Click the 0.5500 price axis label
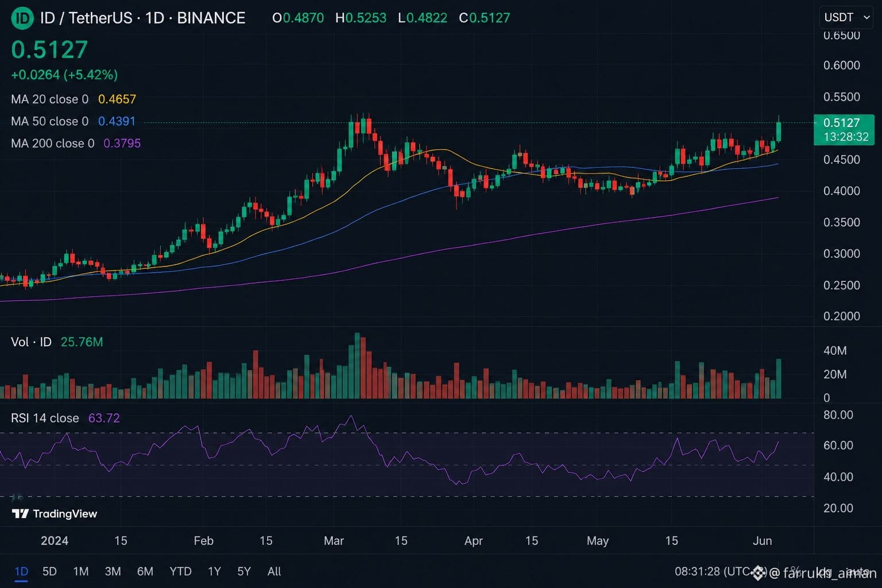Viewport: 882px width, 588px height. click(x=842, y=97)
